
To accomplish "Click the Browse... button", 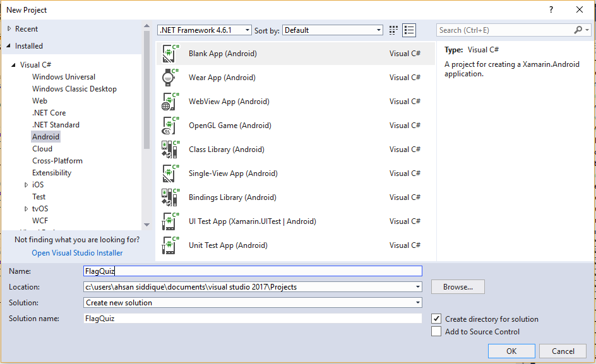I will coord(458,287).
